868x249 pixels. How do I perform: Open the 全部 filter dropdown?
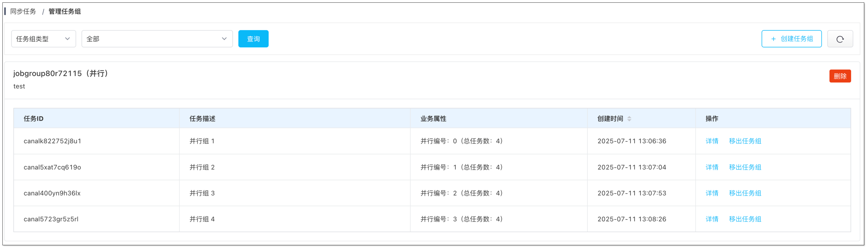pos(157,39)
